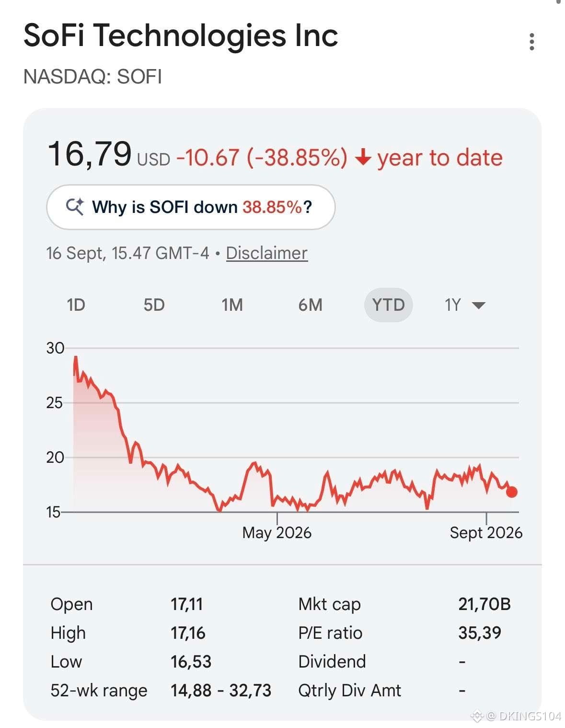Open the Disclaimer link
The height and width of the screenshot is (728, 565).
[x=266, y=253]
